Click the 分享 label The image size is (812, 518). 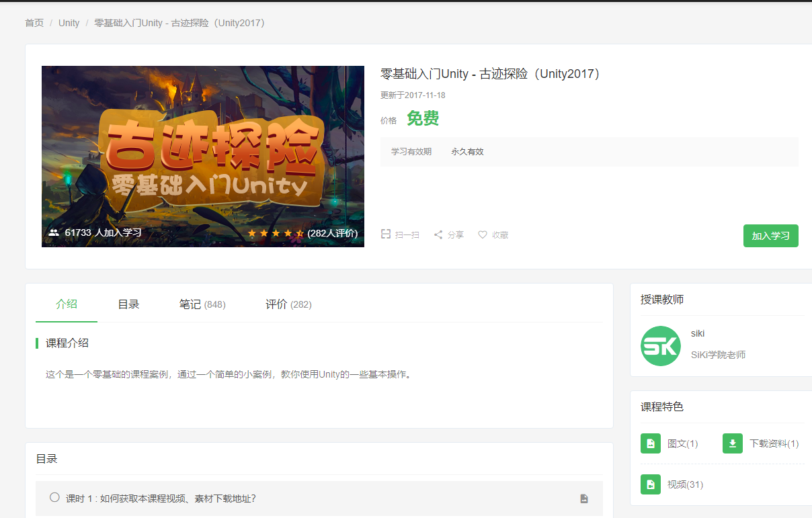coord(456,235)
